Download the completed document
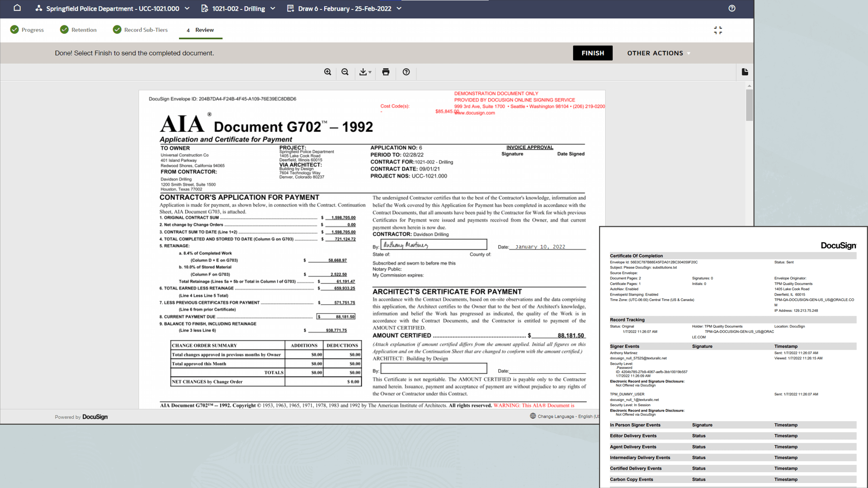Image resolution: width=868 pixels, height=488 pixels. point(363,72)
